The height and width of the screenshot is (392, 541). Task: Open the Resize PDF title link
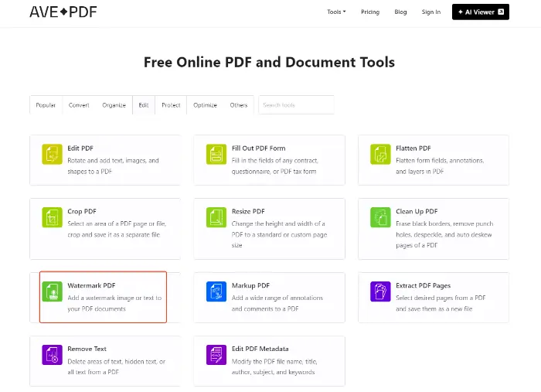click(248, 212)
